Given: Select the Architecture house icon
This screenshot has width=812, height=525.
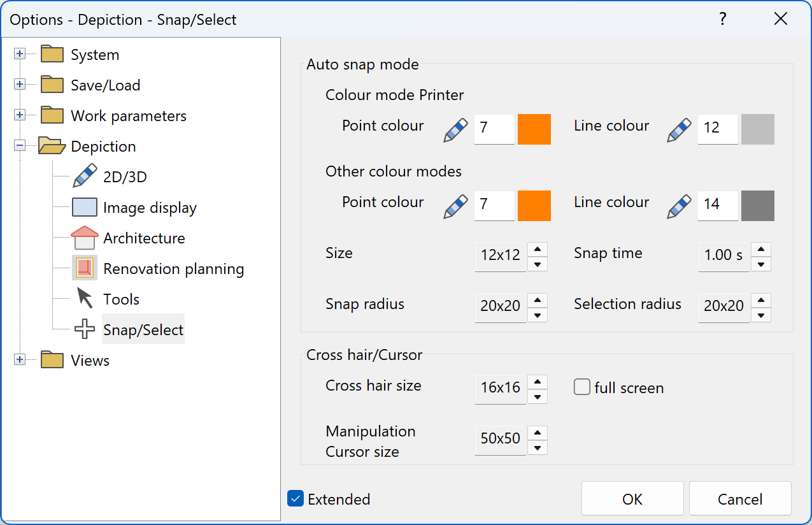Looking at the screenshot, I should 83,236.
